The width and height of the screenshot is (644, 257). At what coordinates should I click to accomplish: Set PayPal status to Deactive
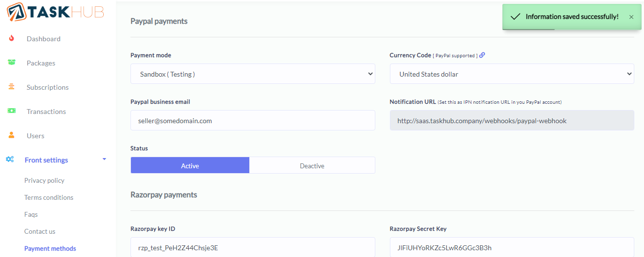(x=312, y=165)
